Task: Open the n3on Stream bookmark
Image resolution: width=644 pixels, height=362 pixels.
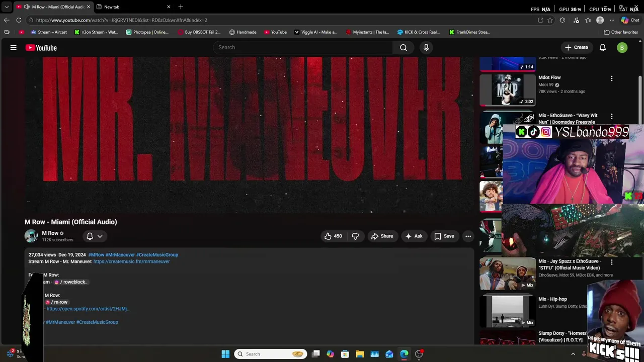Action: pyautogui.click(x=97, y=32)
